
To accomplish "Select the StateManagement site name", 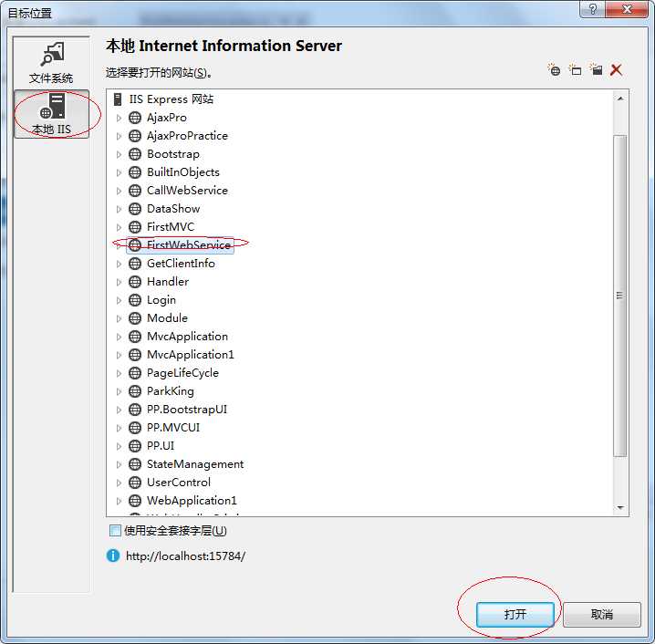I will pyautogui.click(x=195, y=464).
